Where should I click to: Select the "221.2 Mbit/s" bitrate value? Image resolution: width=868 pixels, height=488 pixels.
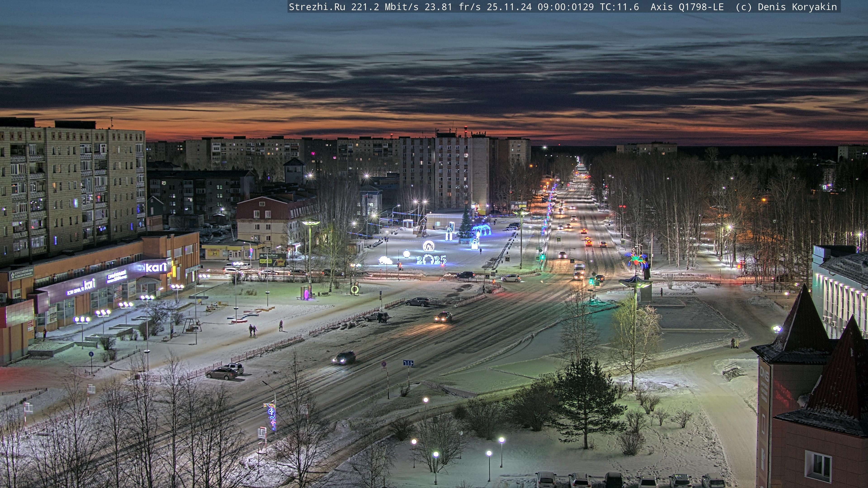(x=385, y=7)
